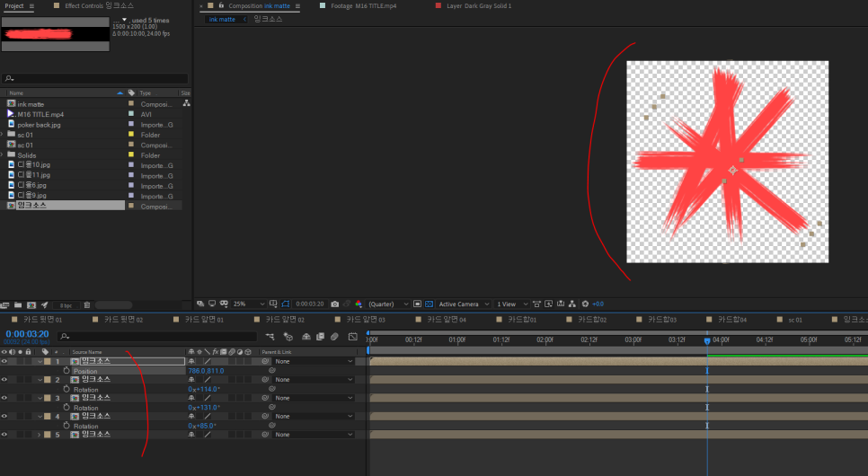Open the composition flowchart icon in viewer bar
Viewport: 868px width, 476px height.
click(x=571, y=304)
